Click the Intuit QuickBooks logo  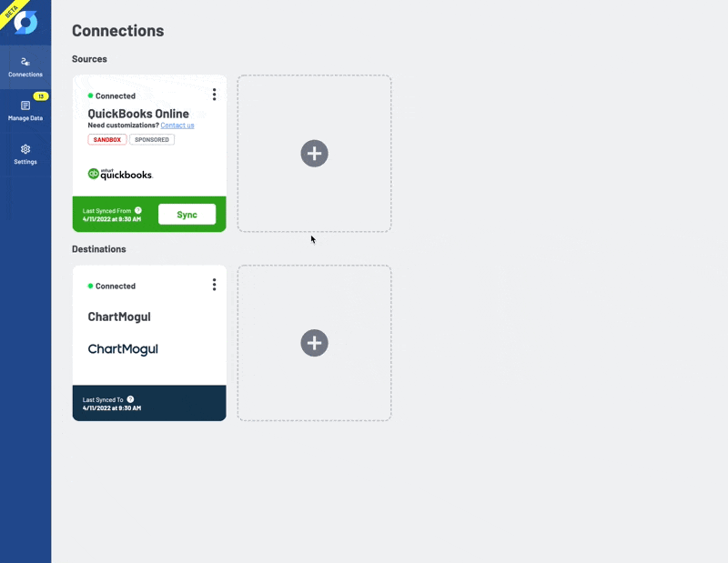[x=120, y=174]
